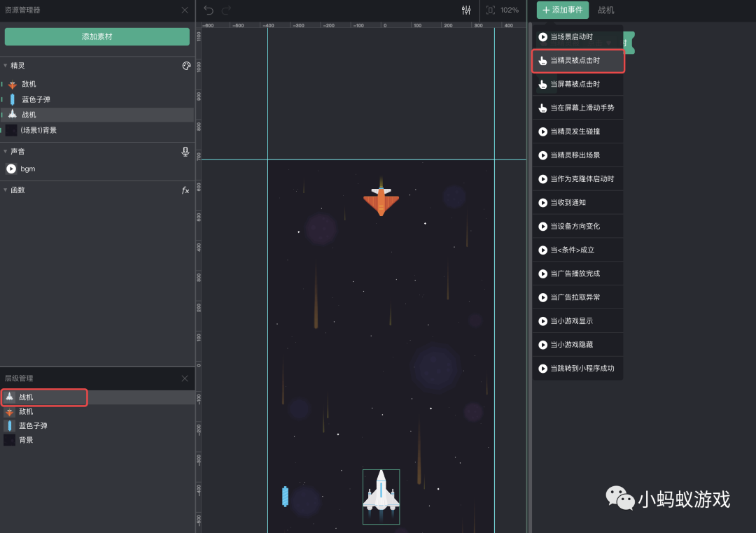The image size is (756, 533).
Task: Choose event 当场景启动时
Action: coord(577,36)
